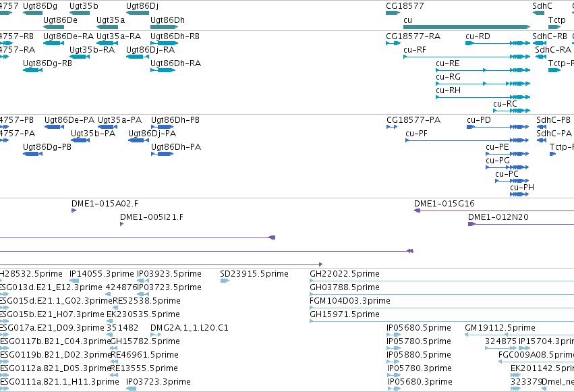Click transcript cu-RC

(x=511, y=111)
